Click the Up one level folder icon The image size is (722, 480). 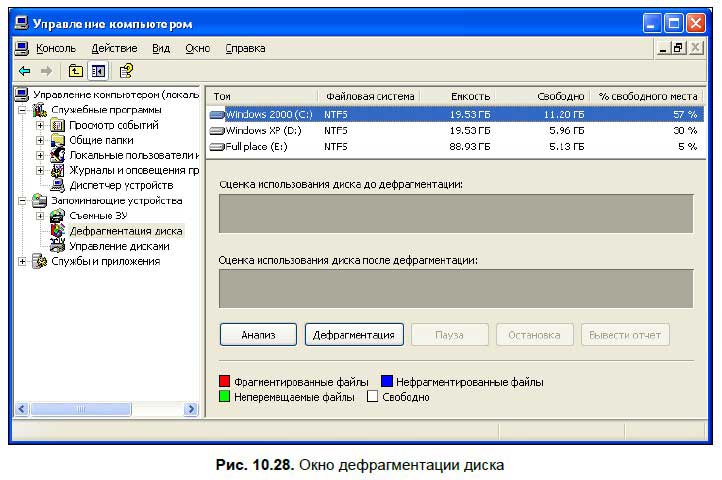click(x=76, y=71)
